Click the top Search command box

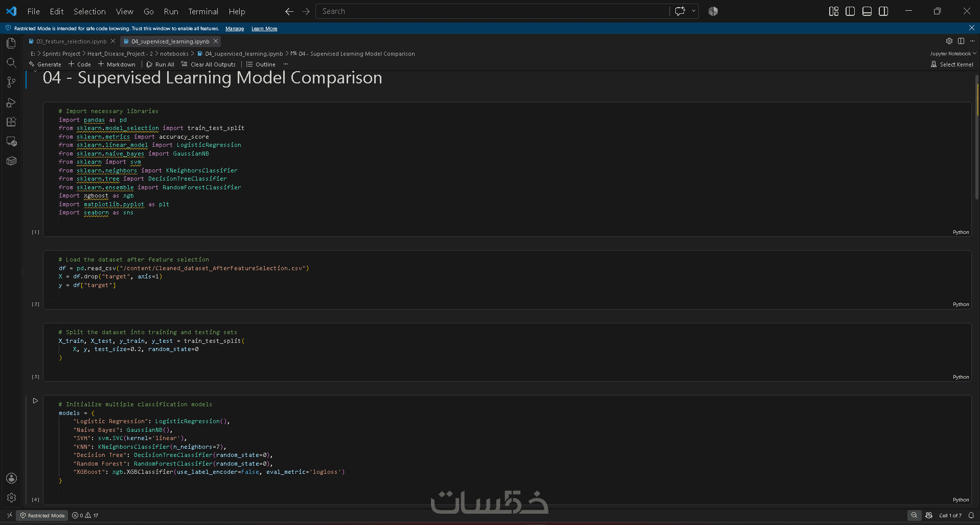coord(492,11)
